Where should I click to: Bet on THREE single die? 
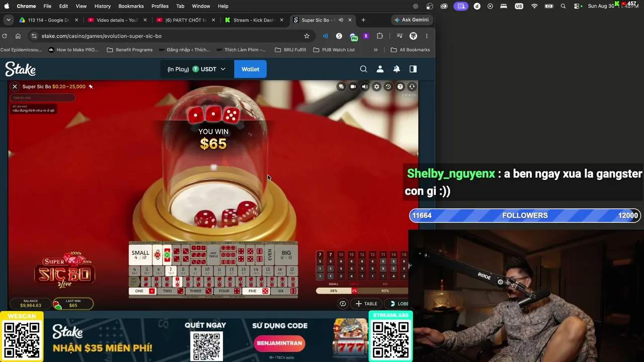[199, 291]
